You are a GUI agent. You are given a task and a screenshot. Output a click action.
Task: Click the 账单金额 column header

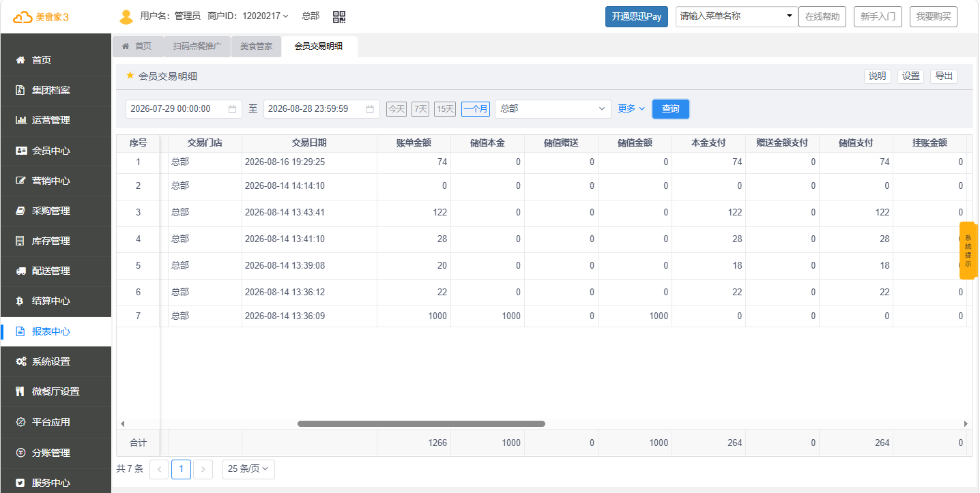414,143
